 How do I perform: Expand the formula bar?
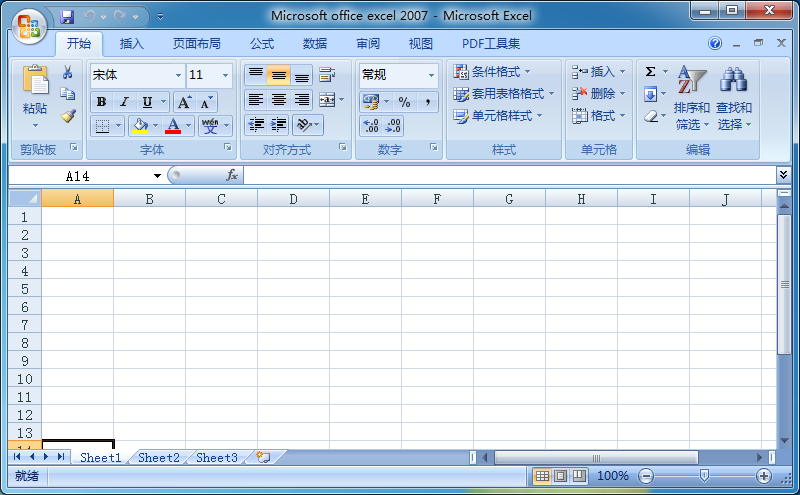[x=783, y=175]
